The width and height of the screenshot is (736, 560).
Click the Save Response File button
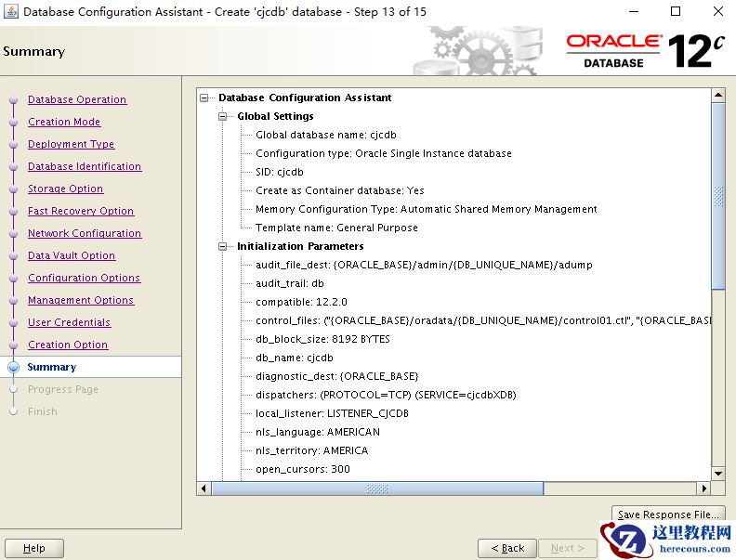click(x=668, y=514)
